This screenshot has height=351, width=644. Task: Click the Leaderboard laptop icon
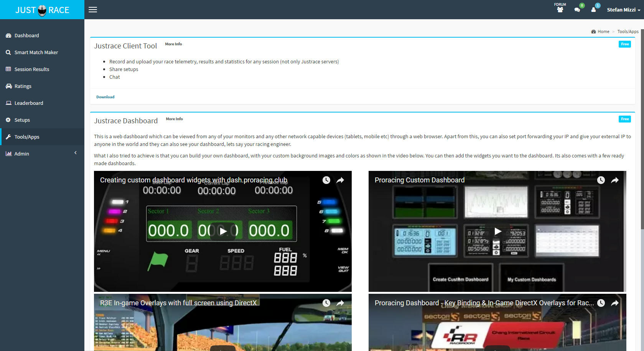(x=8, y=103)
